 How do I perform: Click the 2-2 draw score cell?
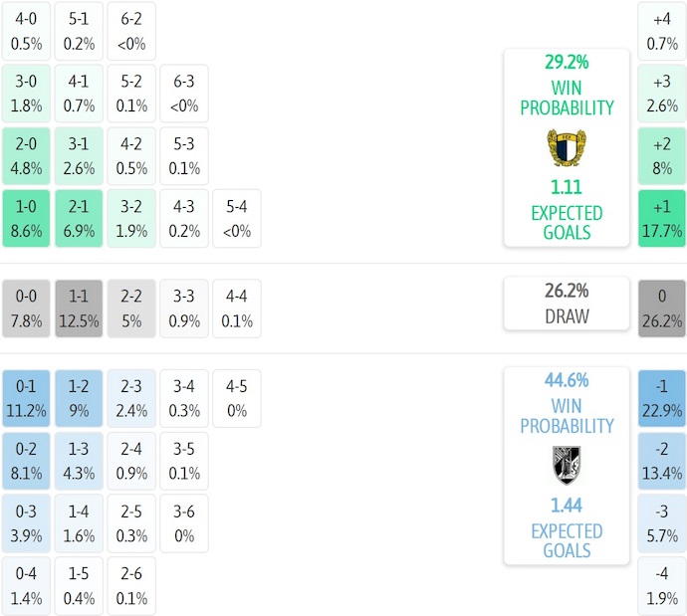pos(131,308)
